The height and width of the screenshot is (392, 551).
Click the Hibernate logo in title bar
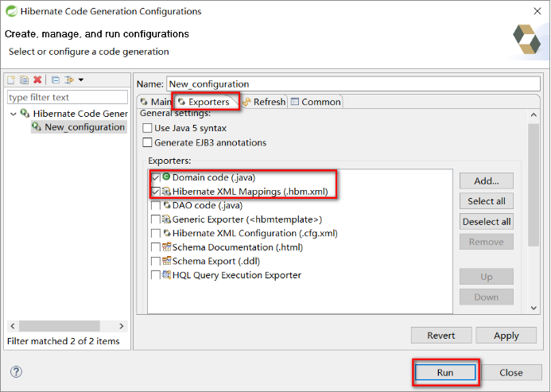[x=11, y=11]
